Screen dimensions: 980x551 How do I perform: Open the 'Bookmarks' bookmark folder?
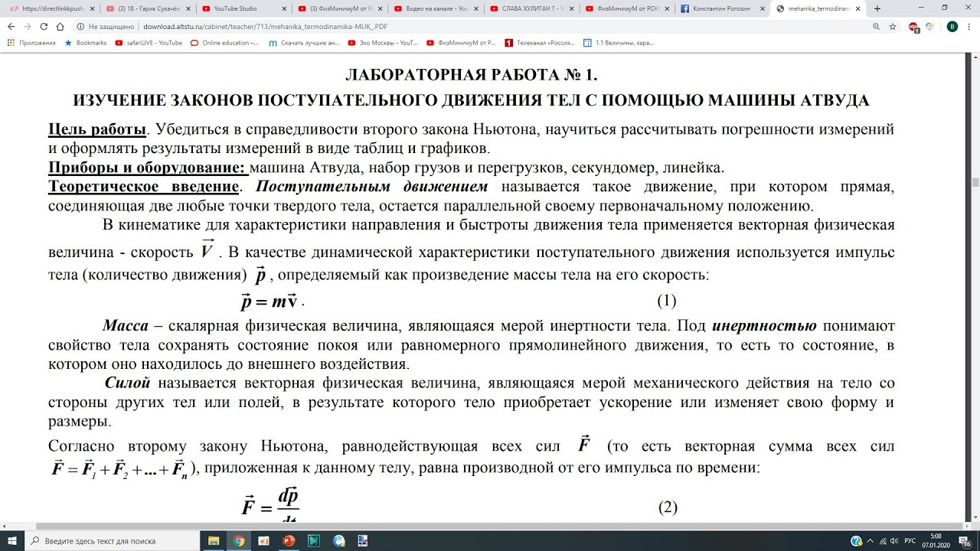pos(86,43)
